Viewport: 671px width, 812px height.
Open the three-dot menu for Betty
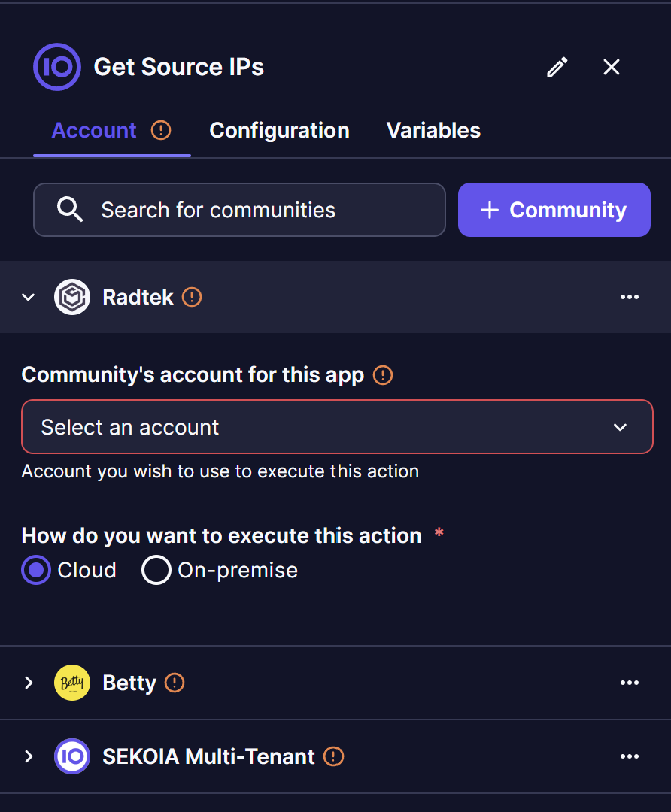click(x=630, y=683)
